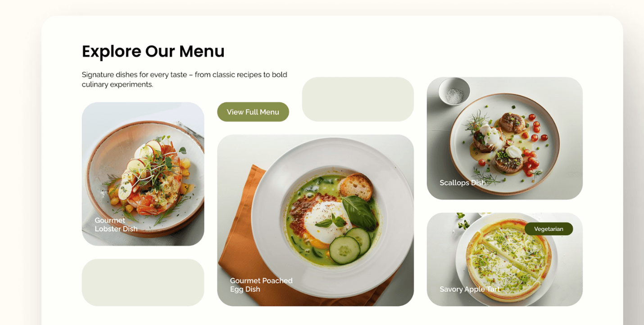644x325 pixels.
Task: Click the Explore Our Menu heading
Action: (153, 51)
